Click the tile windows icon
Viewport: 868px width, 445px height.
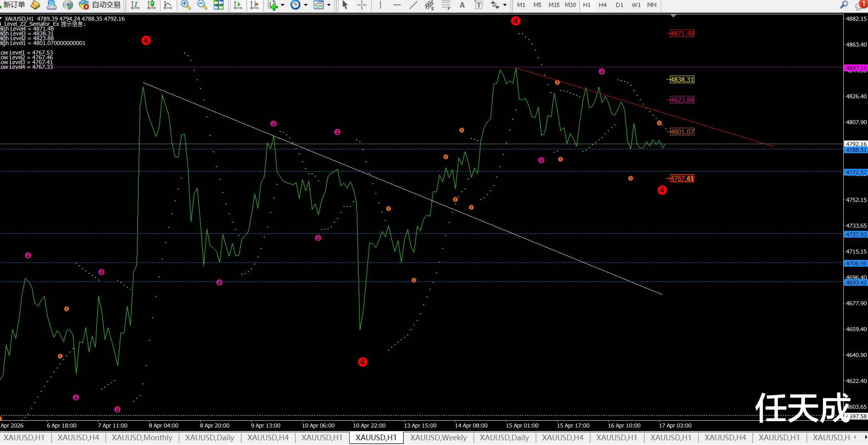point(218,5)
